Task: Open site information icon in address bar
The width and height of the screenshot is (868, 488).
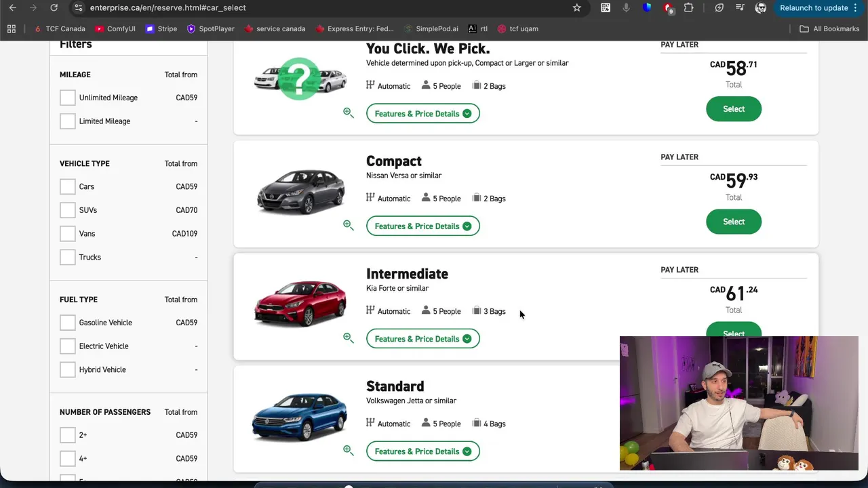Action: [78, 7]
